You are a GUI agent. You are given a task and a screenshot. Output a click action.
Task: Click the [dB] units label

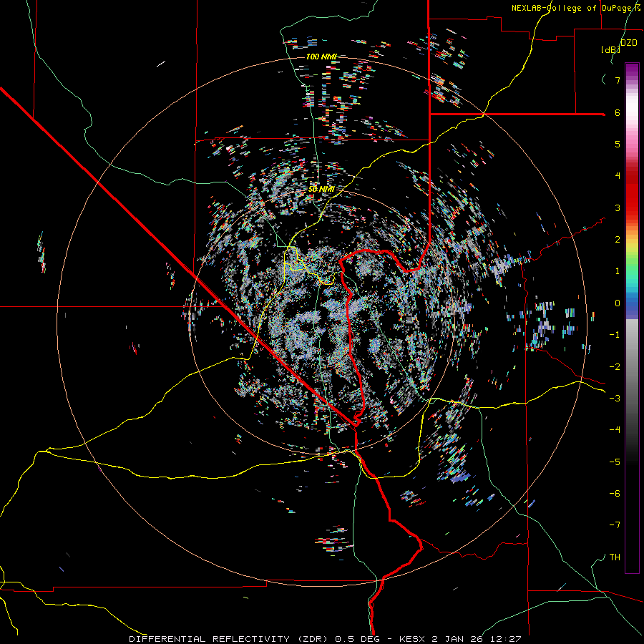click(611, 50)
